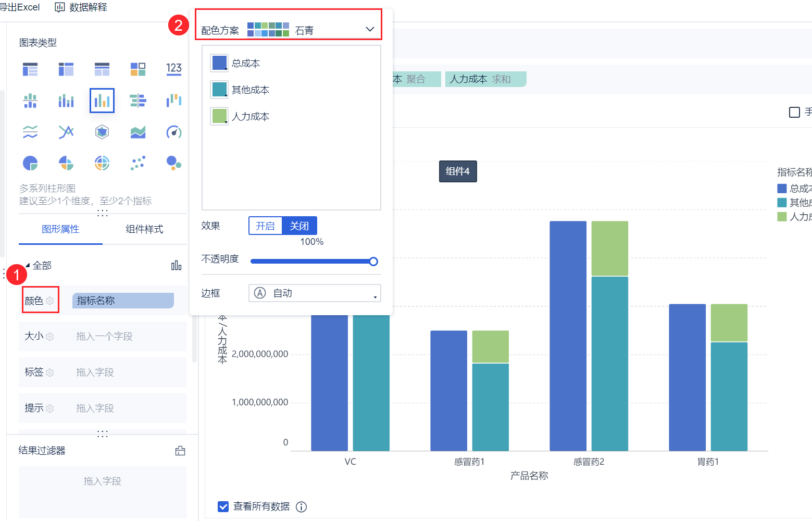This screenshot has width=812, height=521.
Task: Click the VC axis label
Action: click(x=351, y=462)
